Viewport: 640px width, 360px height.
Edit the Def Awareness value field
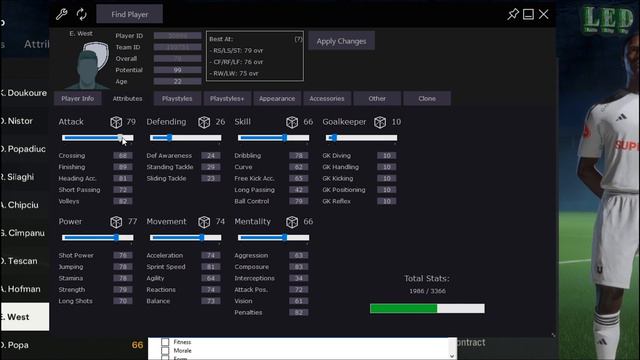click(x=211, y=156)
